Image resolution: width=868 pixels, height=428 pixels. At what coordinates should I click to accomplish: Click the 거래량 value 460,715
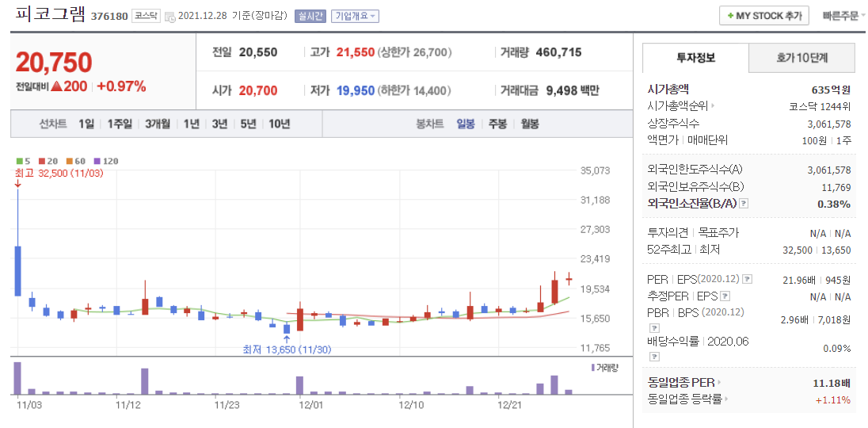click(x=558, y=52)
